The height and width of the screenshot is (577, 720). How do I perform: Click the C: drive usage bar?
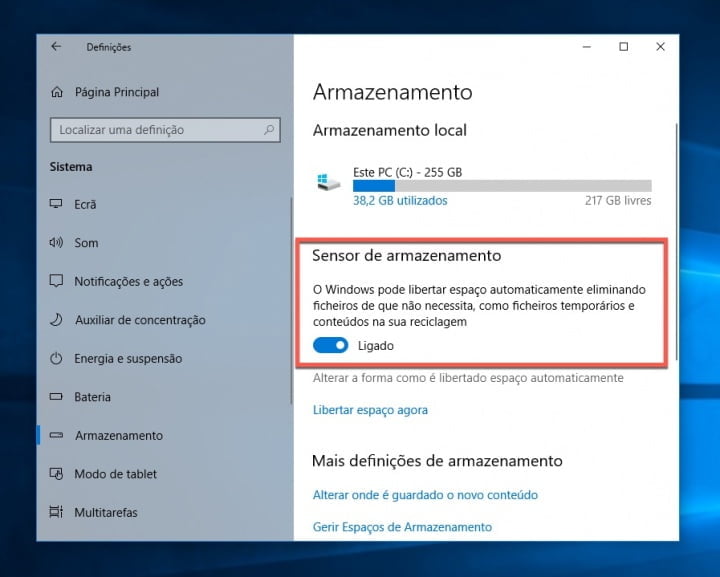click(502, 186)
